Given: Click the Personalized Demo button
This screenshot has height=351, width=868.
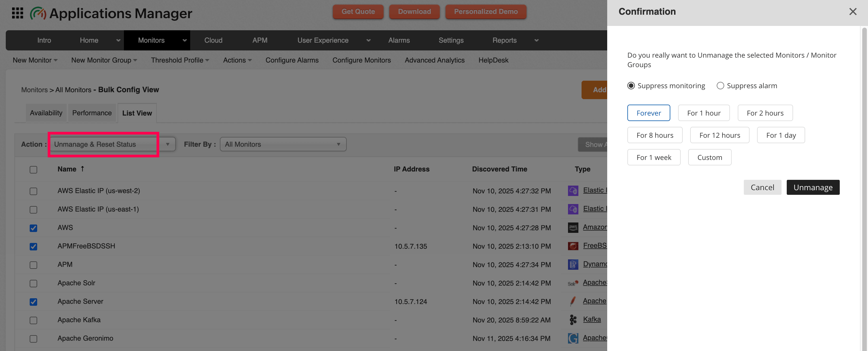Looking at the screenshot, I should [x=486, y=12].
